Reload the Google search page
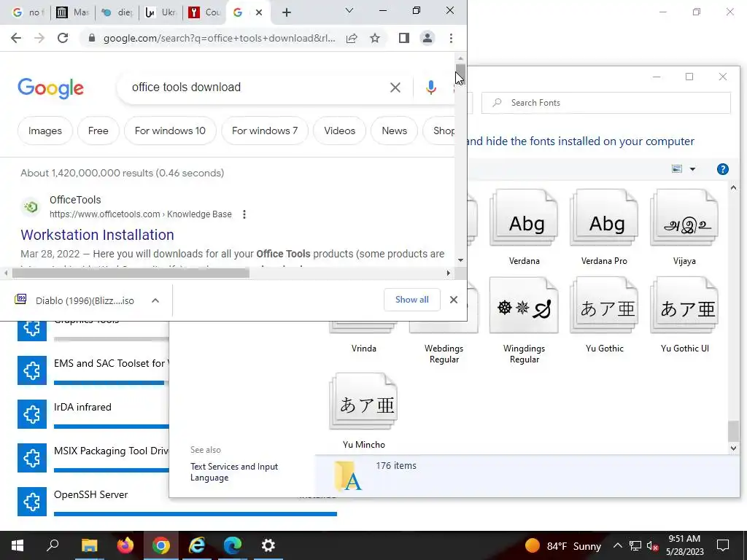The width and height of the screenshot is (747, 560). coord(63,38)
